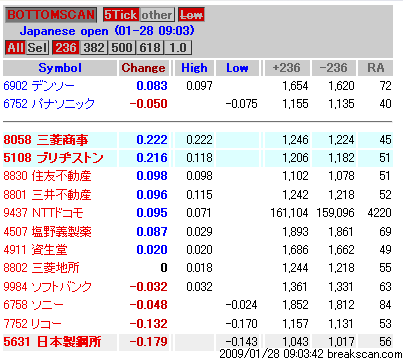Select the 236 ratio button
This screenshot has width=403, height=360.
coord(66,48)
